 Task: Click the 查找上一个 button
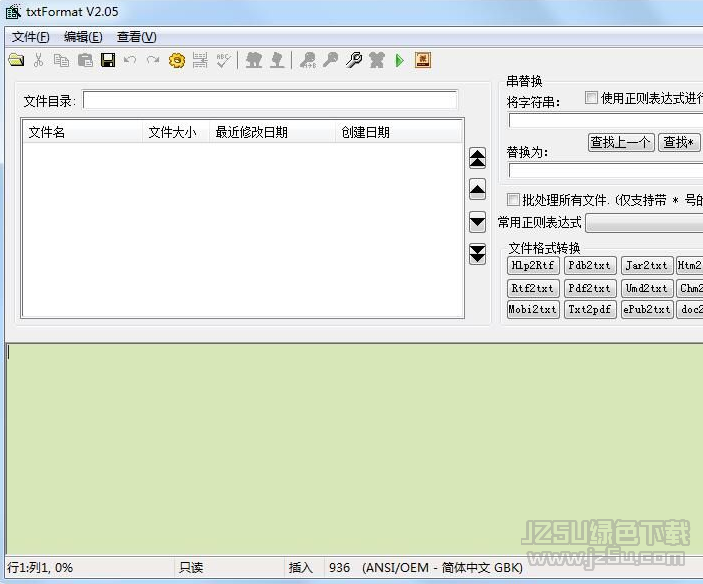coord(621,143)
